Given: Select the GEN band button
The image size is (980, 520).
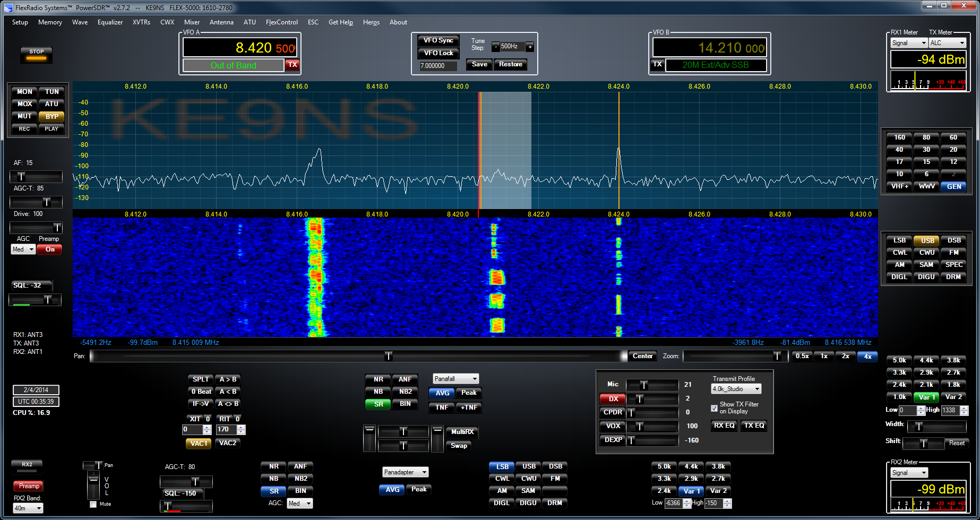Looking at the screenshot, I should pyautogui.click(x=953, y=186).
